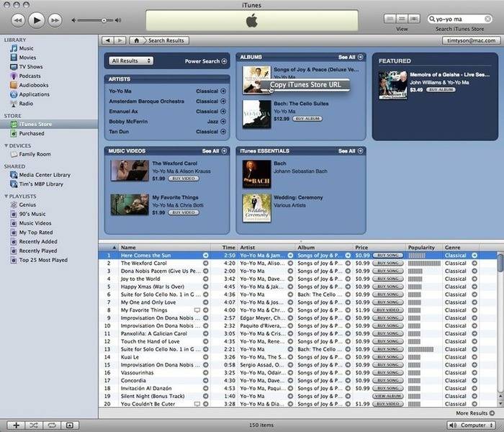Click the store Home icon
Image resolution: width=504 pixels, height=432 pixels.
pos(136,40)
